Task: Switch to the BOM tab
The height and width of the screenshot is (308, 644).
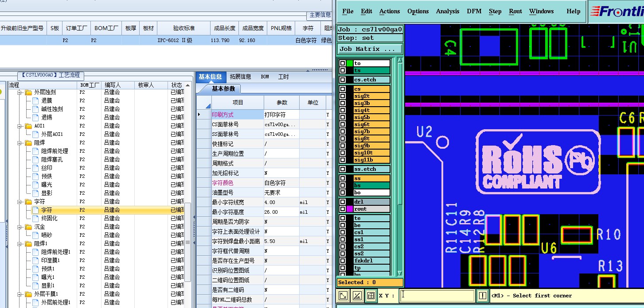Action: tap(265, 77)
